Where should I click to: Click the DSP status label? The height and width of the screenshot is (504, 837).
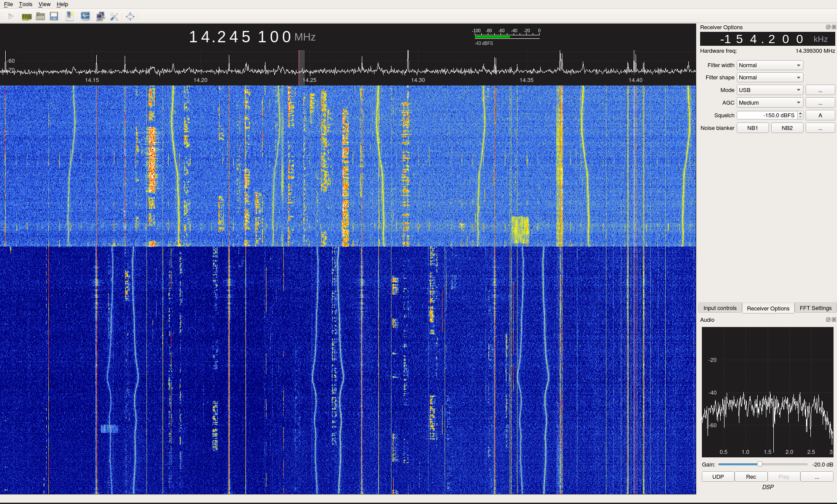coord(768,487)
